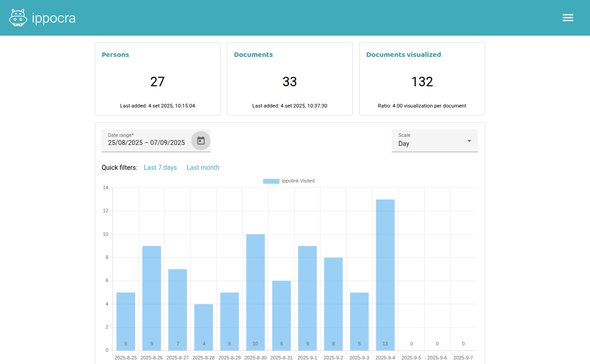The width and height of the screenshot is (590, 364).
Task: Click the blue legend color swatch
Action: pyautogui.click(x=270, y=181)
